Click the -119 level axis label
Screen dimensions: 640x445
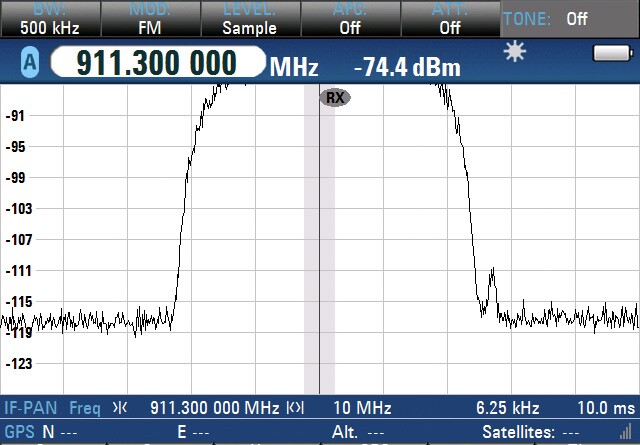pyautogui.click(x=18, y=333)
